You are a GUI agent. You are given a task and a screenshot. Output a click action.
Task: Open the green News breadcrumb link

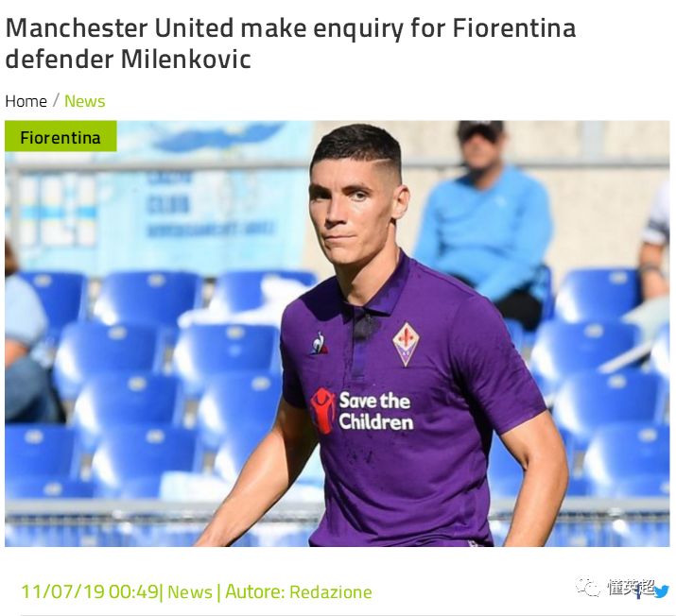point(84,101)
